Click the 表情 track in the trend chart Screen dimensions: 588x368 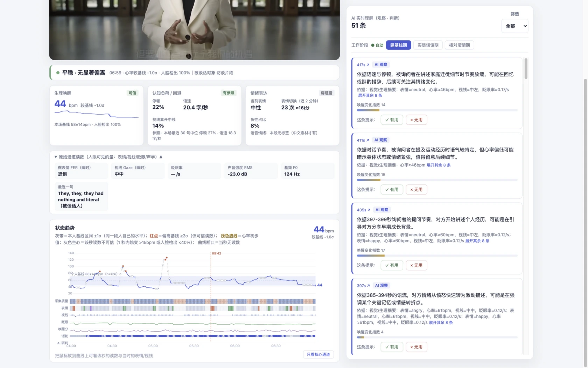click(192, 308)
